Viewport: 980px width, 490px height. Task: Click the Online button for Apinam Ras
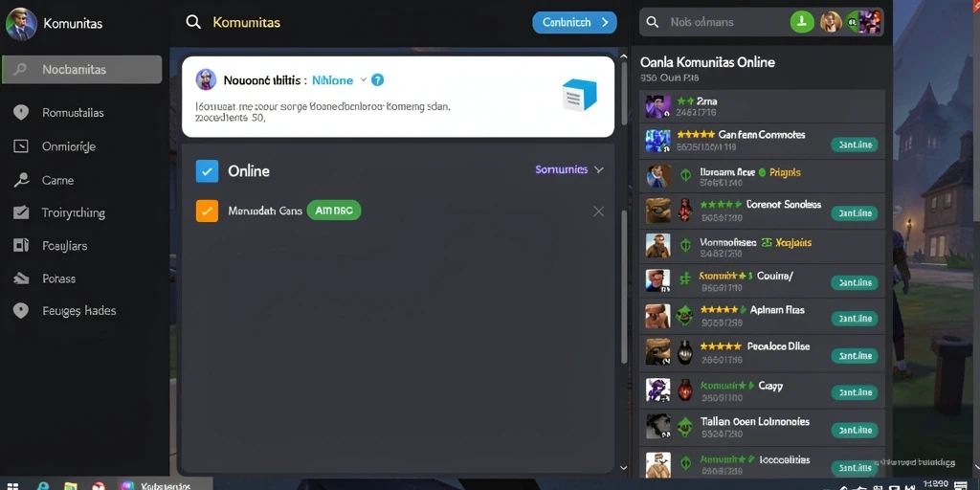[x=855, y=319]
